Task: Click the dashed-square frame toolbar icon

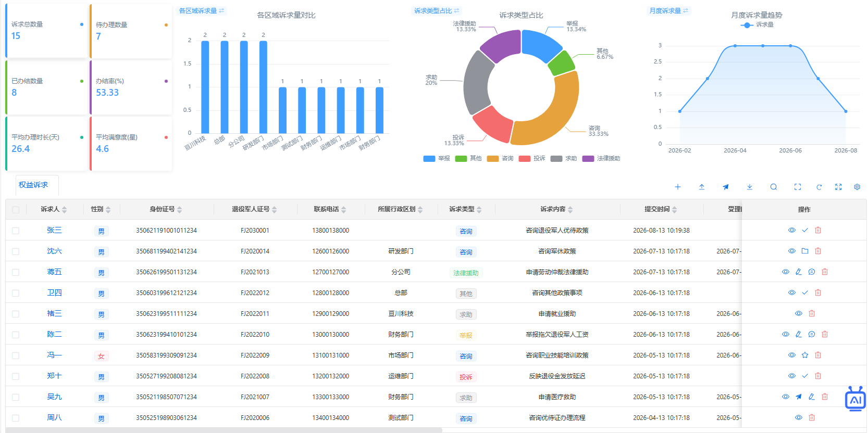Action: click(x=798, y=187)
